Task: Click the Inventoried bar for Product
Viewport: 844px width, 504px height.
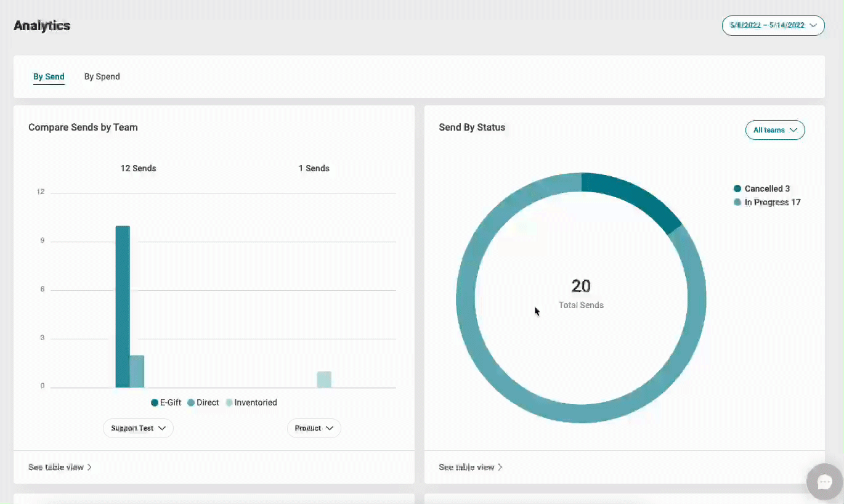Action: 324,380
